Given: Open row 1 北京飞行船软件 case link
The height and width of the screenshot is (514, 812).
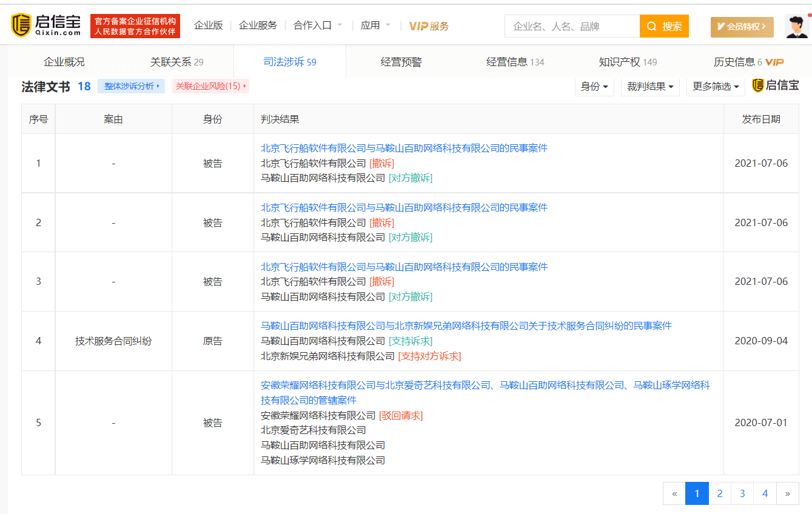Looking at the screenshot, I should 404,148.
